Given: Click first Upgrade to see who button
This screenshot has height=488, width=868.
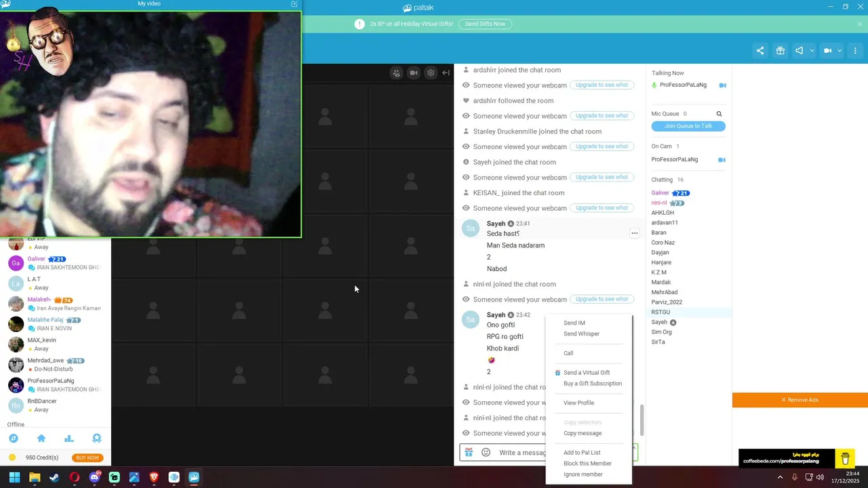Looking at the screenshot, I should click(601, 85).
